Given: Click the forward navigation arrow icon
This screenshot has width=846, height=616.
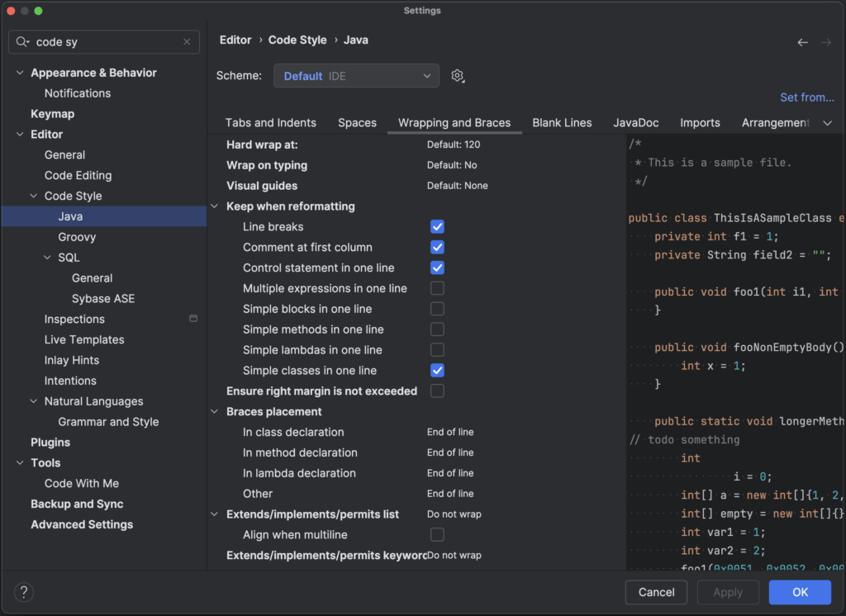Looking at the screenshot, I should tap(826, 42).
